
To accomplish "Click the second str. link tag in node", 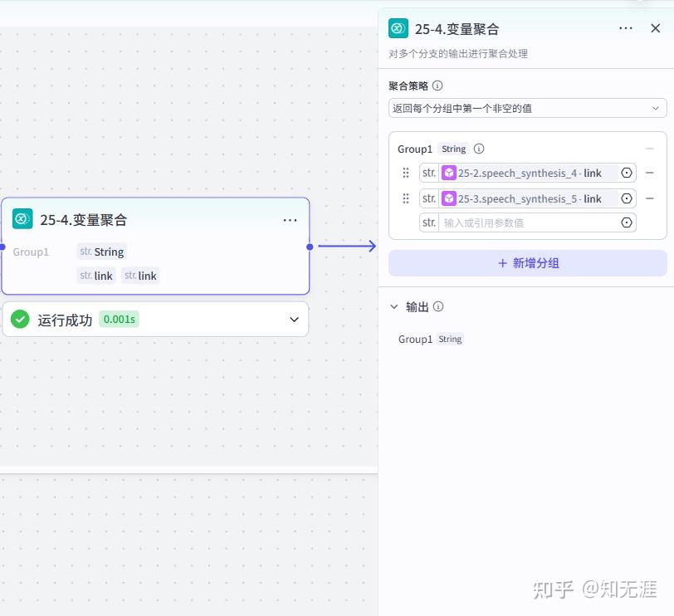I will click(140, 276).
